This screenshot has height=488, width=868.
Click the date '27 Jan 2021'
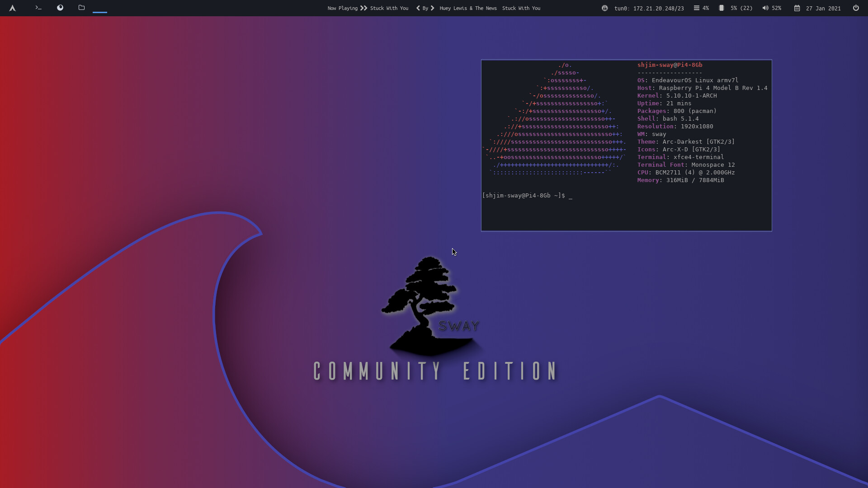coord(823,9)
